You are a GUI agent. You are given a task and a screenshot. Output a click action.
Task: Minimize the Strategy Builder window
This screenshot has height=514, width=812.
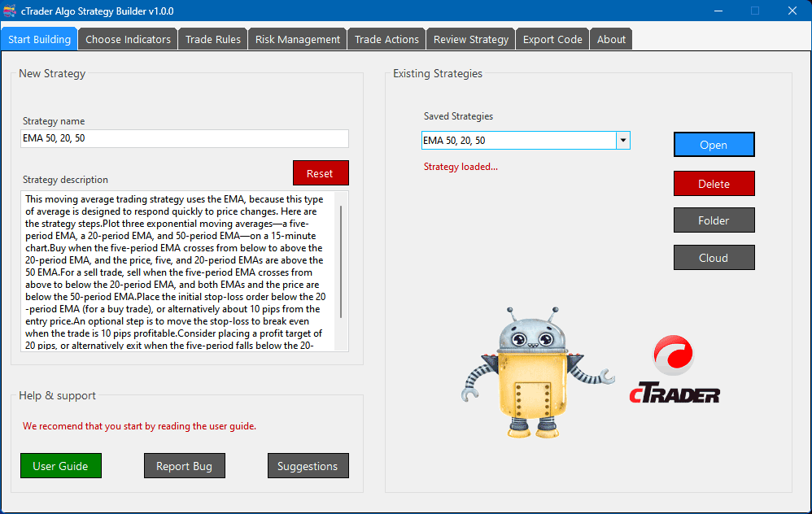point(718,11)
